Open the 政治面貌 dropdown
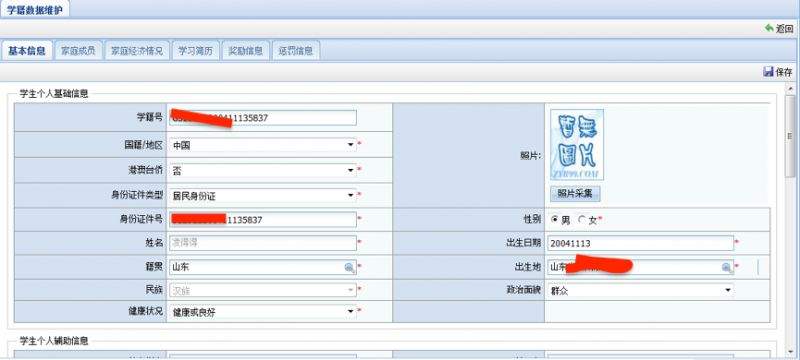The height and width of the screenshot is (360, 800). (x=728, y=291)
